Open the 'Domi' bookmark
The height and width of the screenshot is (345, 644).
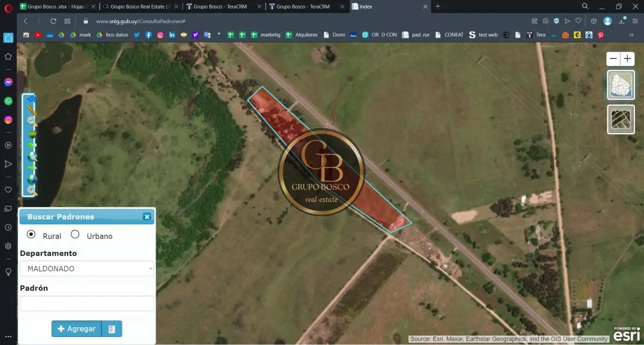tap(334, 35)
